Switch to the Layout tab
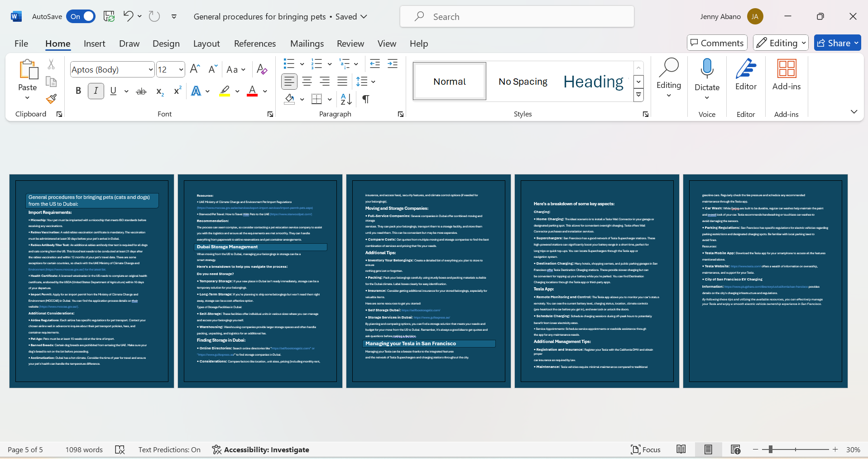The image size is (868, 459). point(206,43)
